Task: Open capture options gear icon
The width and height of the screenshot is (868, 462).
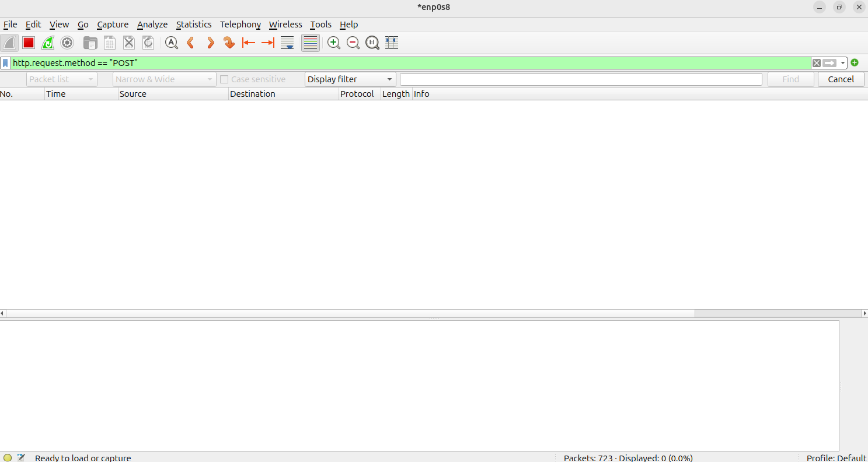Action: (67, 43)
